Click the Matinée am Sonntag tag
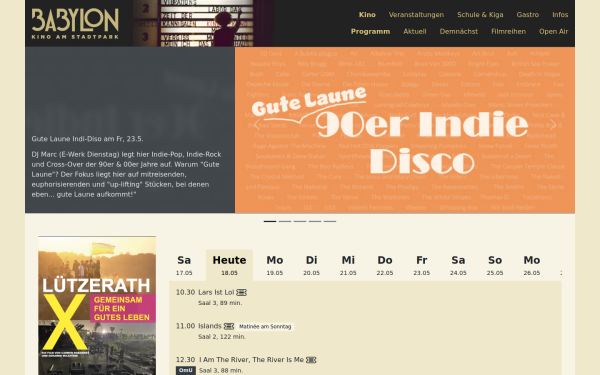 pyautogui.click(x=265, y=327)
